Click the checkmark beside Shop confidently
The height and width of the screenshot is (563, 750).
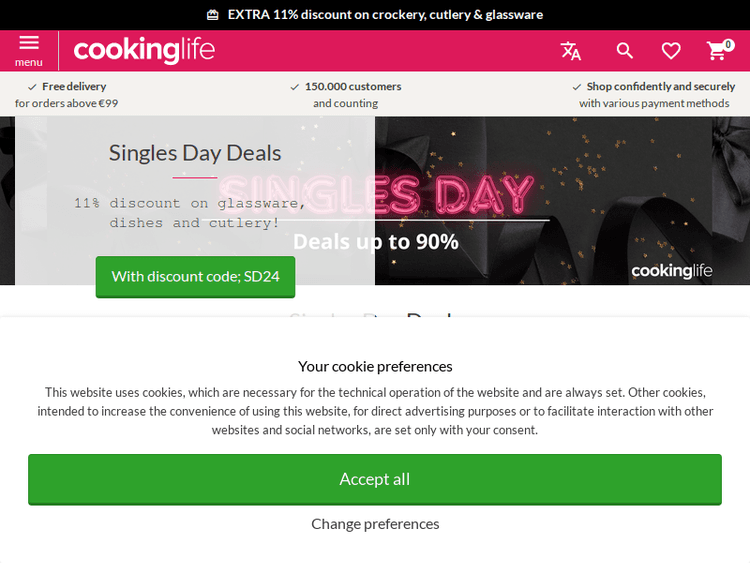pyautogui.click(x=577, y=87)
